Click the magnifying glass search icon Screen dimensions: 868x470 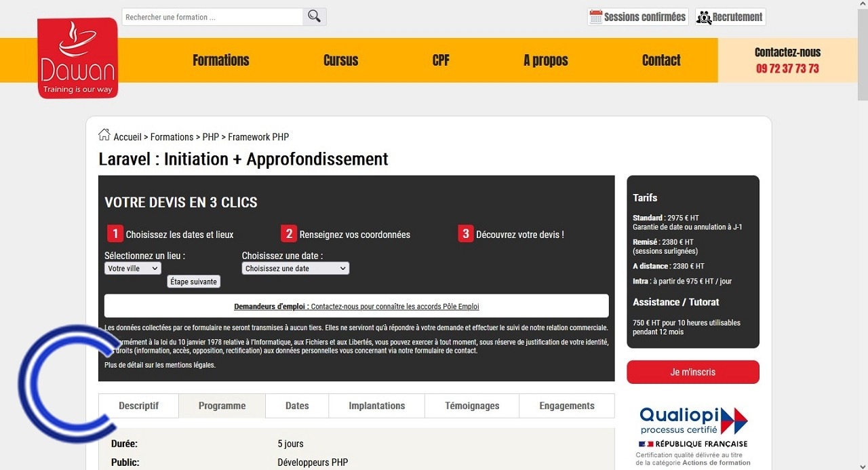click(314, 16)
